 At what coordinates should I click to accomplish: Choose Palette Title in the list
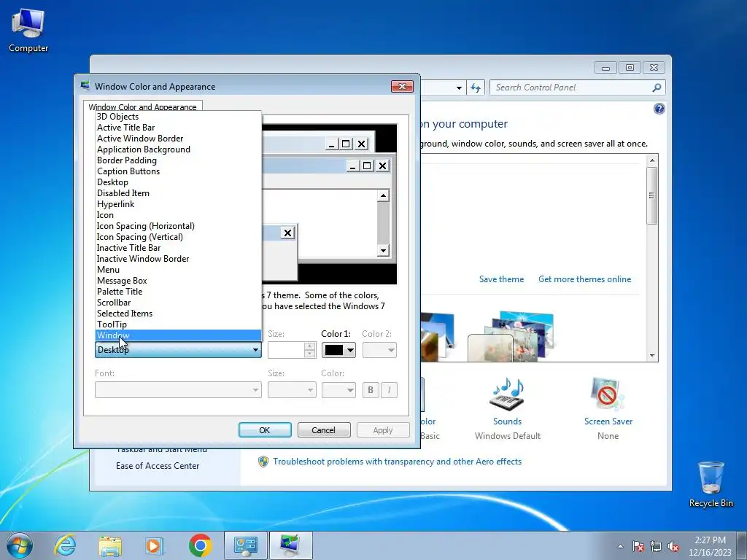coord(178,292)
